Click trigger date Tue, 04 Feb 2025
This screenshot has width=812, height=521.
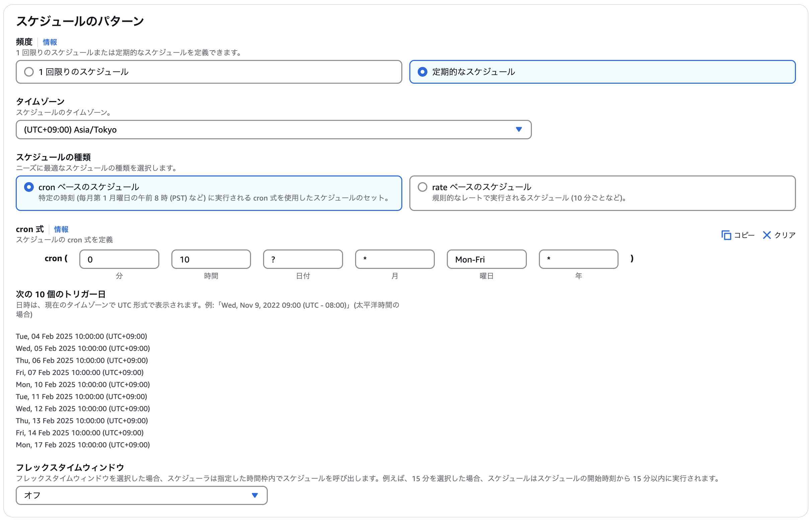click(x=82, y=336)
